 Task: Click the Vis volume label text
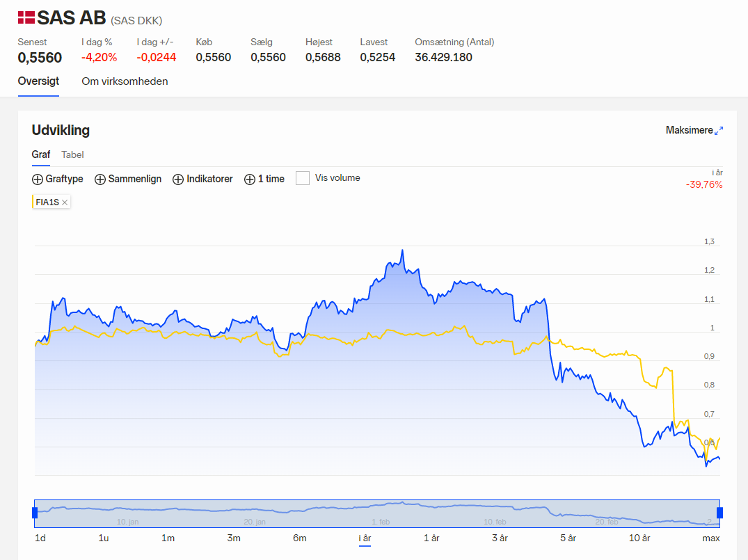pos(337,178)
